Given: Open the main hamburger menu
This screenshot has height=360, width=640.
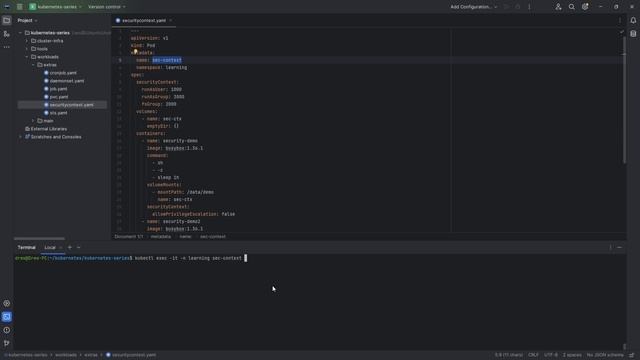Looking at the screenshot, I should tap(19, 7).
